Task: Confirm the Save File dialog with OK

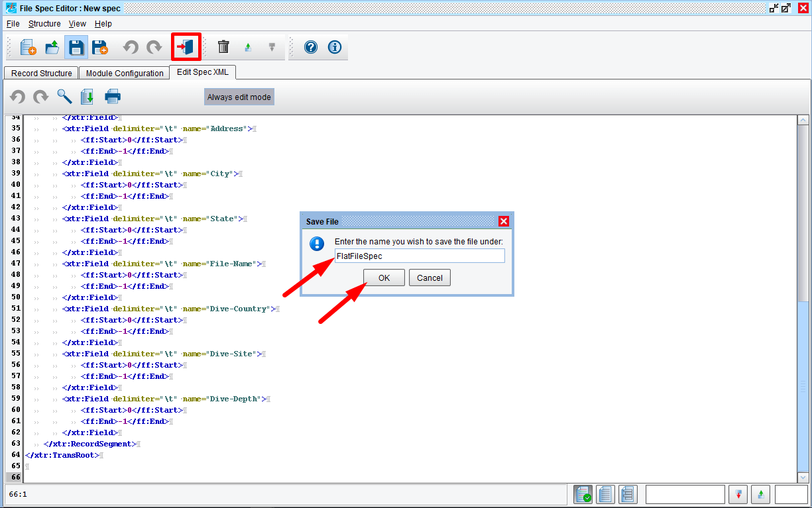Action: [384, 278]
